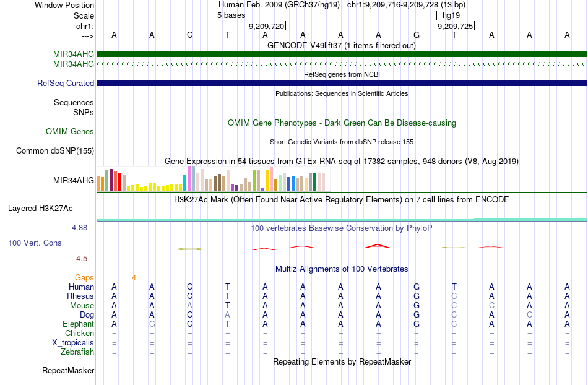Click the RefSeq Curated side label
The width and height of the screenshot is (588, 385).
tap(66, 83)
